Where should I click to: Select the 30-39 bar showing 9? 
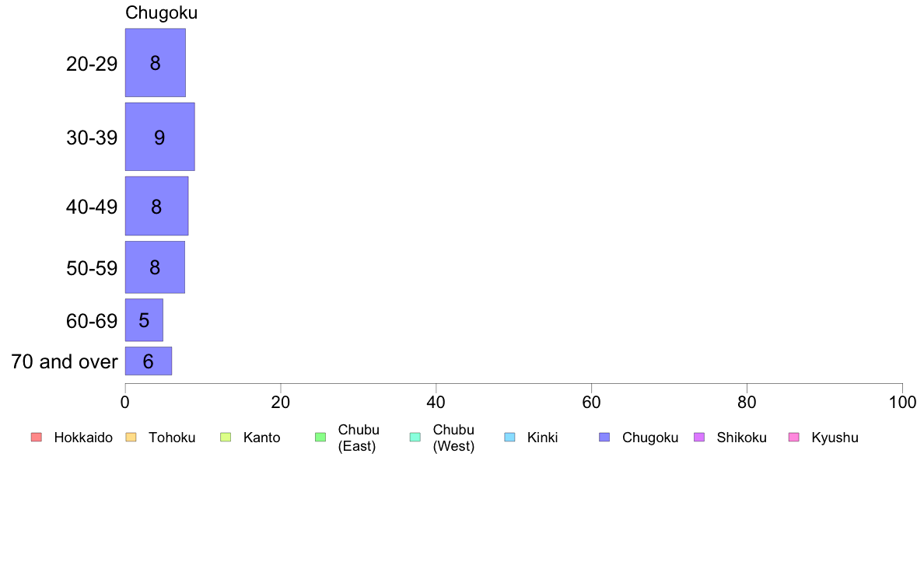(x=159, y=137)
